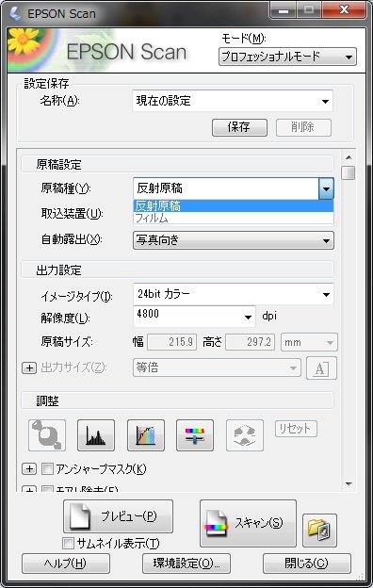373x588 pixels.
Task: Enable アンシャープマスク checkbox
Action: pyautogui.click(x=47, y=468)
